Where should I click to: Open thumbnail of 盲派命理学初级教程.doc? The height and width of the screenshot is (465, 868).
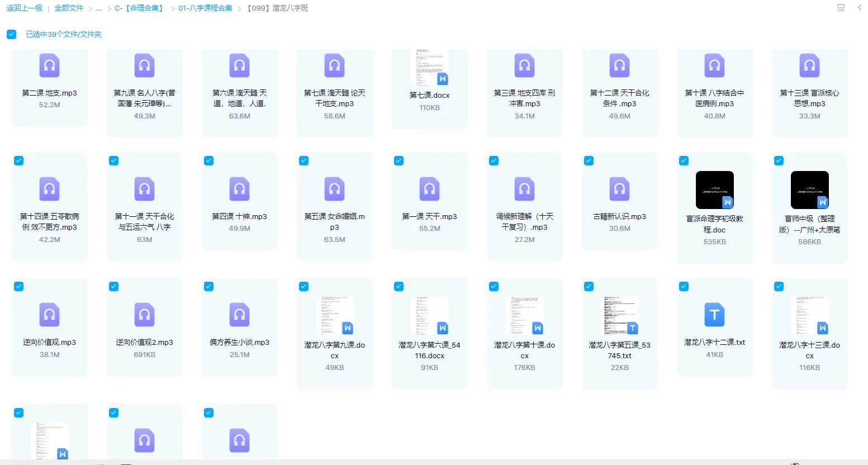point(714,190)
